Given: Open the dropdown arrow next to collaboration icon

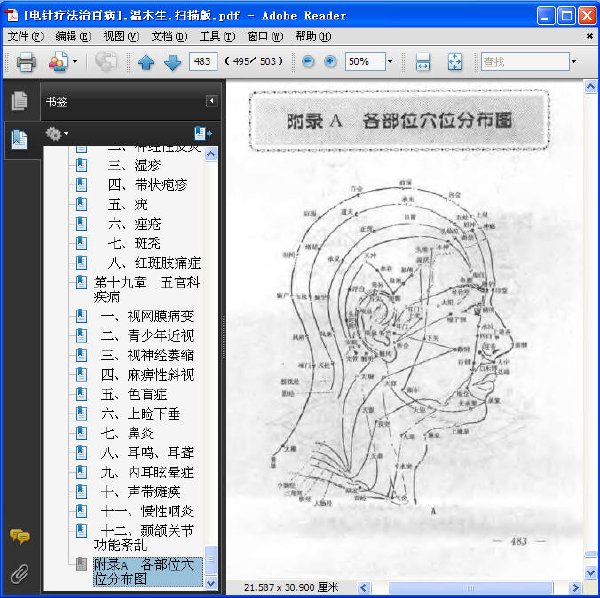Looking at the screenshot, I should tap(75, 61).
